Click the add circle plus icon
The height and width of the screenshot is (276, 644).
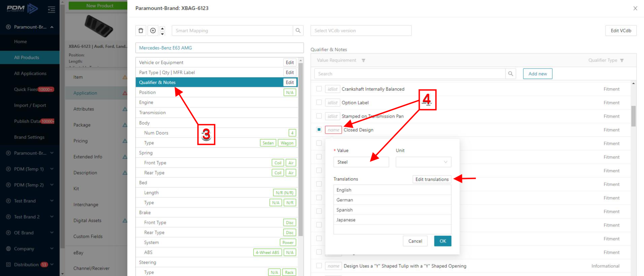pos(153,31)
